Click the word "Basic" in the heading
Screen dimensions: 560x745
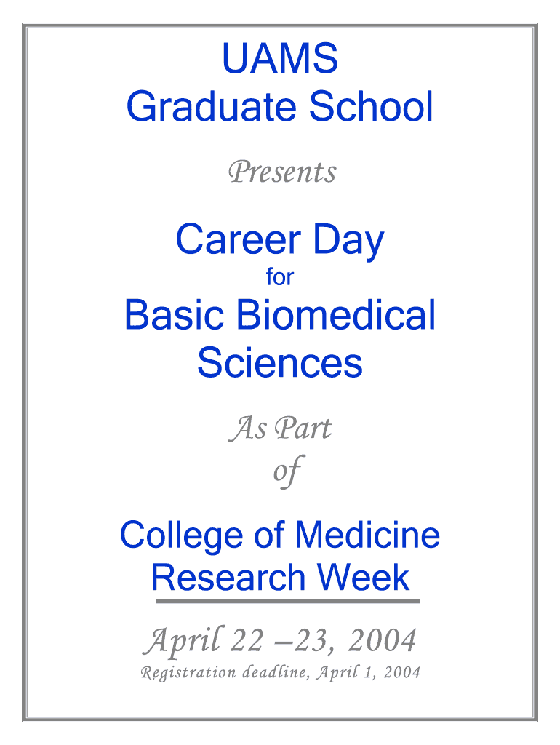[x=174, y=316]
